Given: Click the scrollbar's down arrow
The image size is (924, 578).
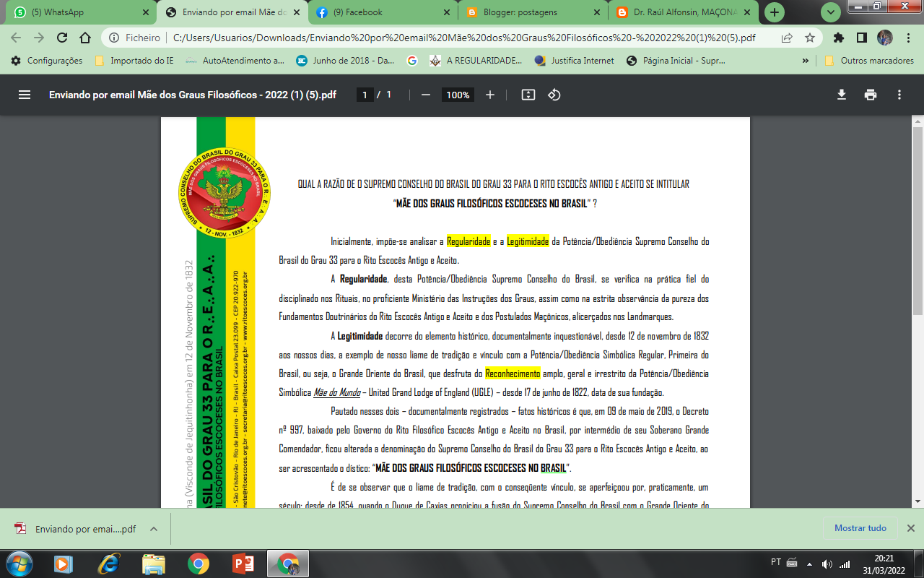Looking at the screenshot, I should pos(918,501).
